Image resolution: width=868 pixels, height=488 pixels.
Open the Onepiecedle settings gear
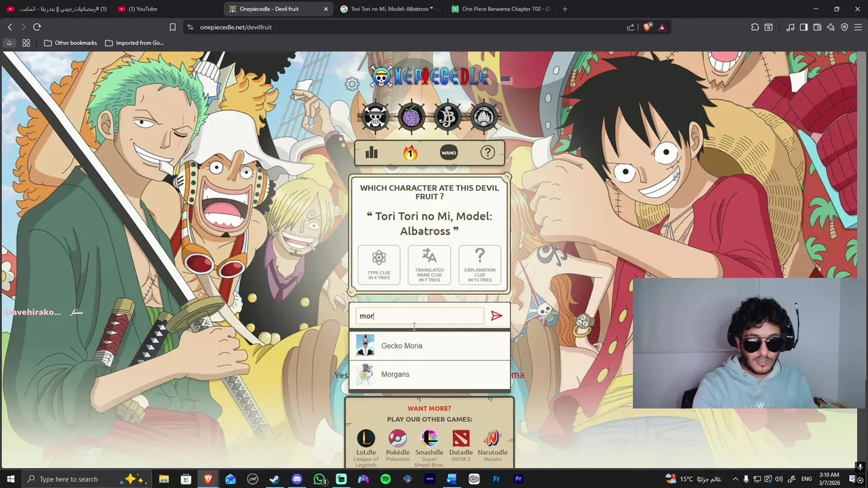click(352, 84)
